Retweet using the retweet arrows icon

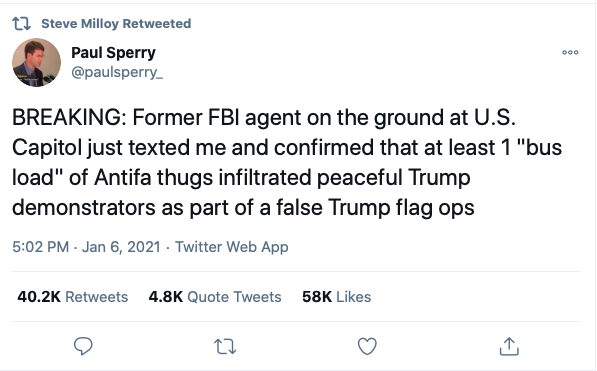point(225,347)
